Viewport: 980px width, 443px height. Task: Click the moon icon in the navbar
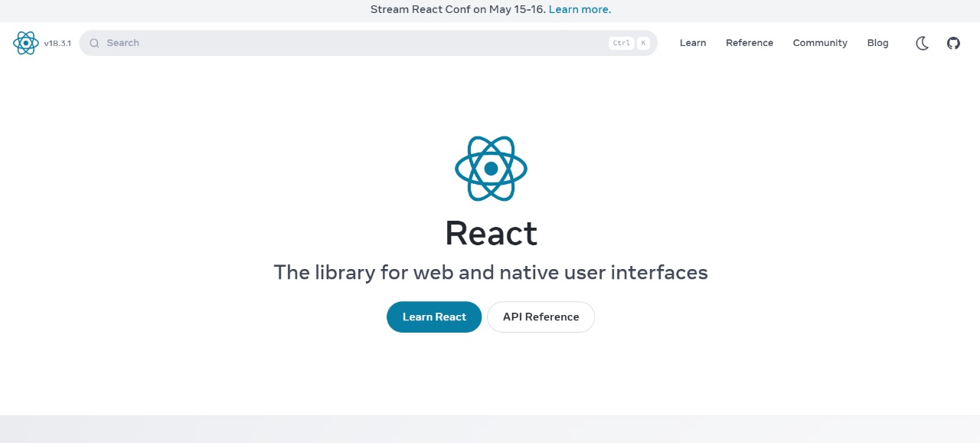click(x=922, y=44)
